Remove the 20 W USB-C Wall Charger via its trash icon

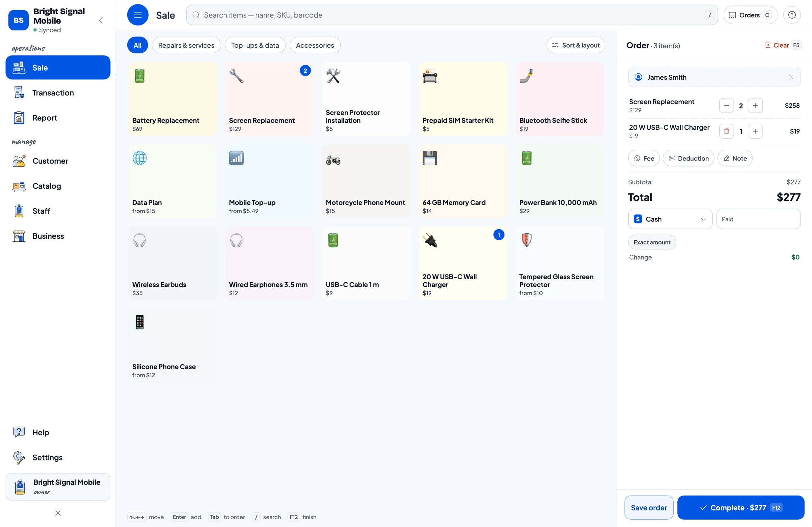[x=726, y=131]
